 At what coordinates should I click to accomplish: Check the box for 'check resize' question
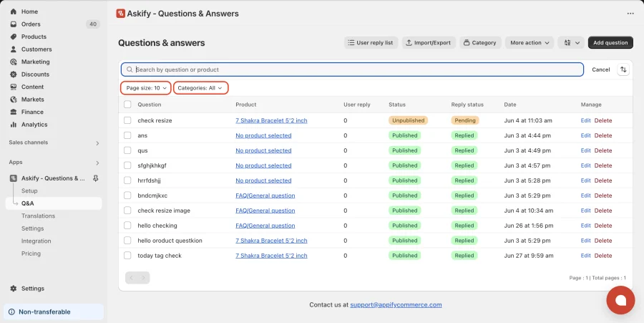click(x=128, y=120)
